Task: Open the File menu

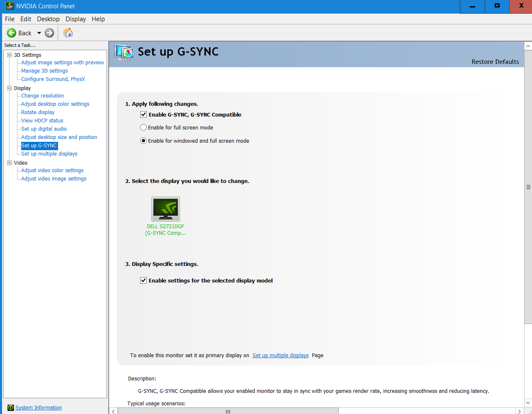Action: pyautogui.click(x=10, y=19)
